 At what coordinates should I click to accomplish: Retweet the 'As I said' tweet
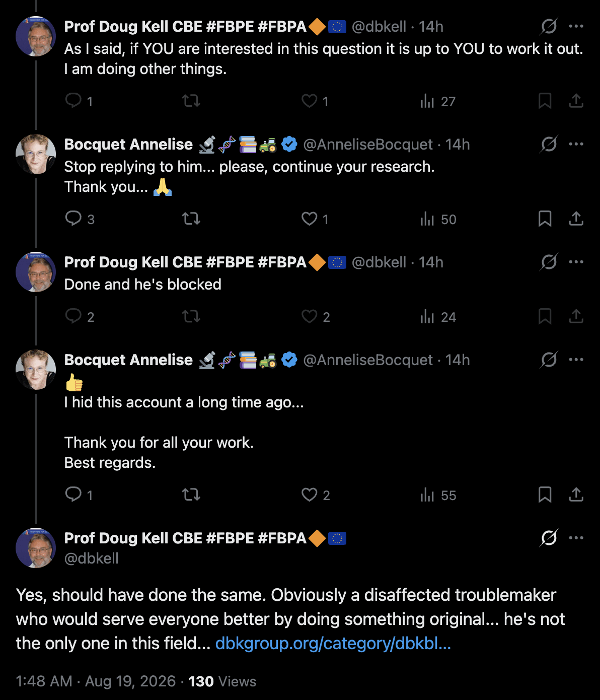point(191,101)
